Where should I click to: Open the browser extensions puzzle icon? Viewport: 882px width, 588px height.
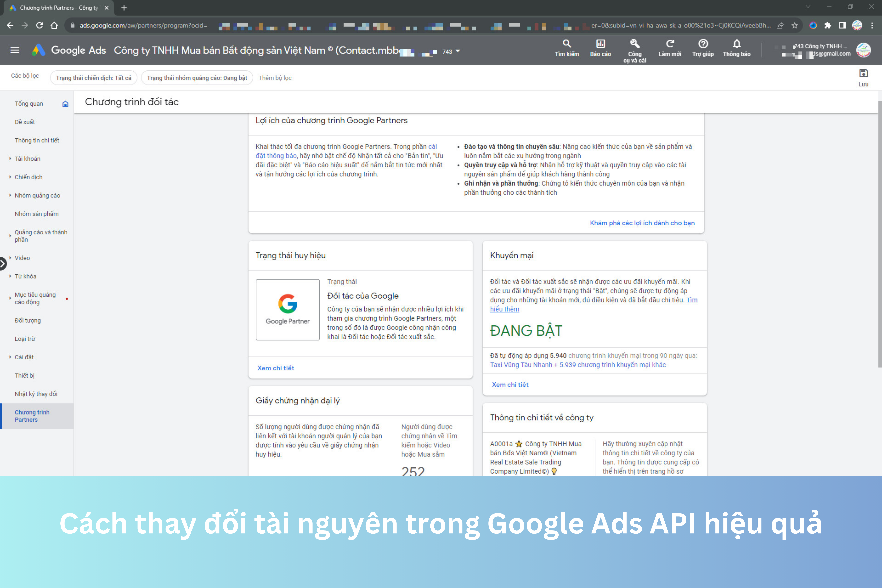click(828, 25)
